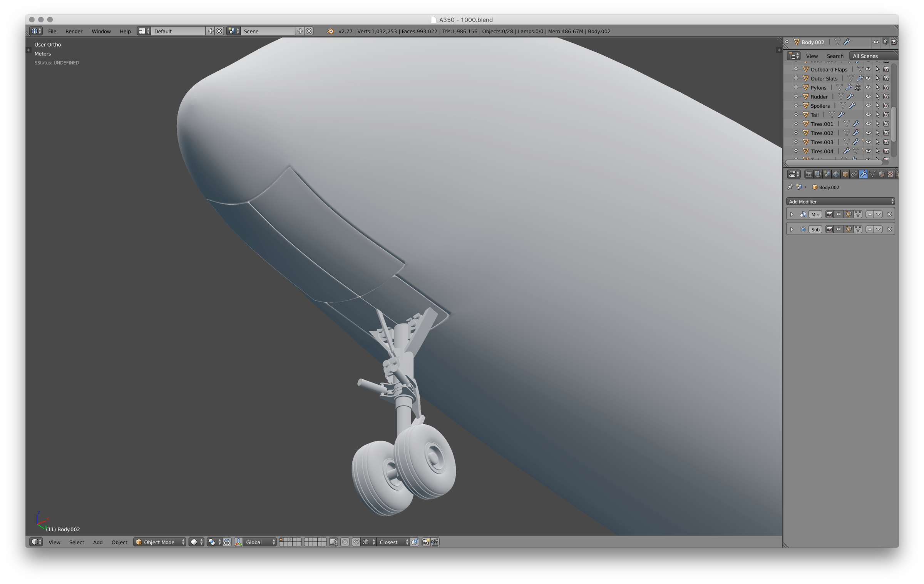Click the OpenGL render image icon
924x584 pixels.
point(425,542)
